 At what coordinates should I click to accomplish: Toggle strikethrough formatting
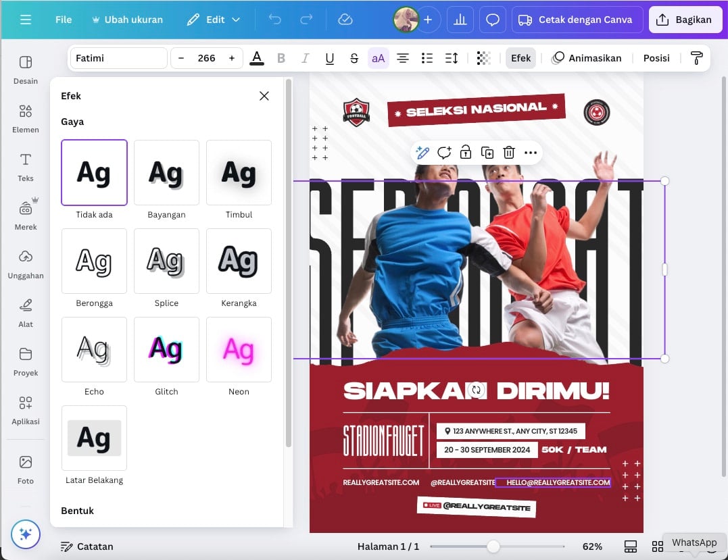(x=354, y=58)
